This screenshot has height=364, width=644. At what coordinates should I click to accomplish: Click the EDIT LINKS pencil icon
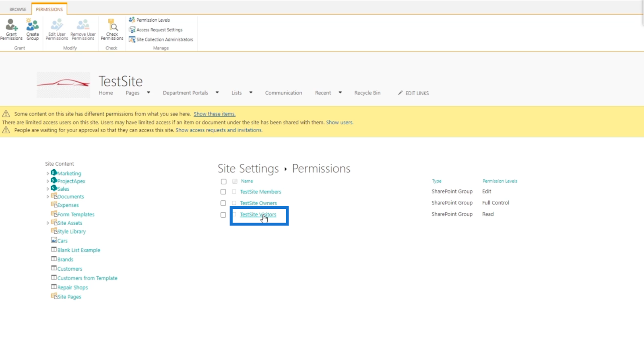click(400, 93)
